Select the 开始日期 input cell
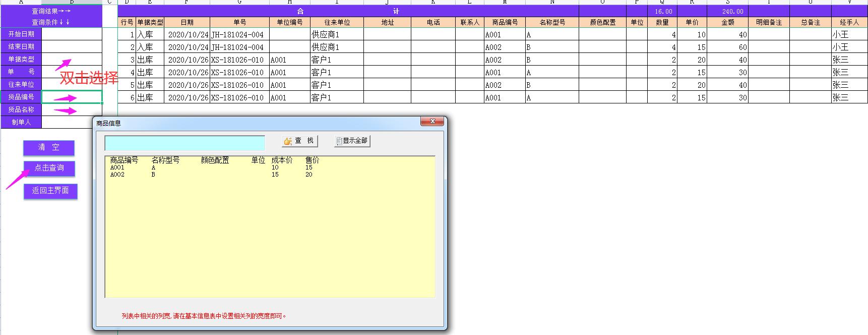Image resolution: width=868 pixels, height=335 pixels. click(x=72, y=34)
